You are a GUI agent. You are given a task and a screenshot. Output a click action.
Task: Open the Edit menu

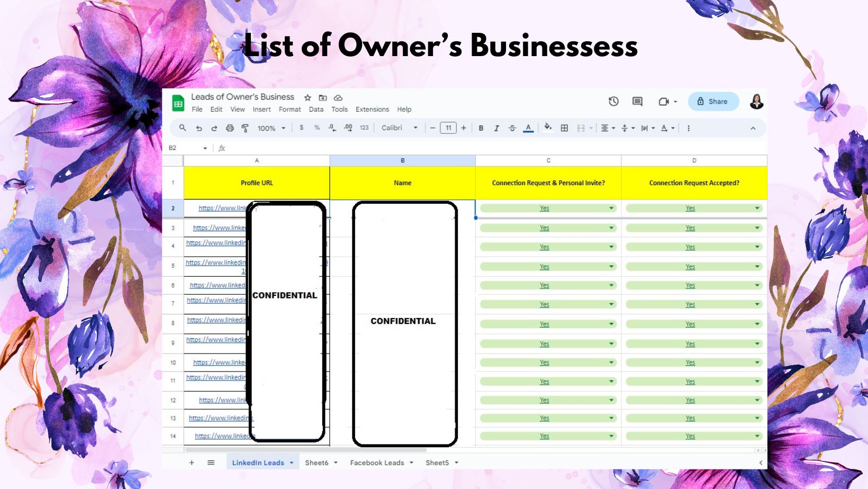216,110
